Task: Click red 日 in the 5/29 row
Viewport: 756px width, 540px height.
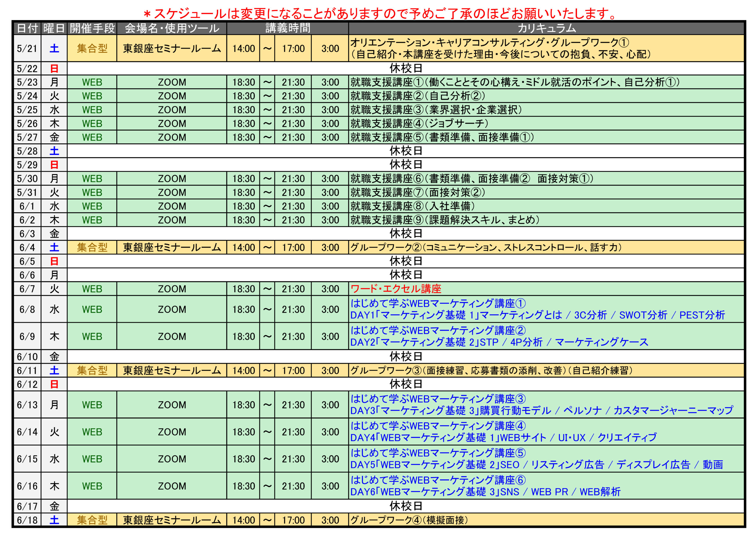Action: (54, 165)
